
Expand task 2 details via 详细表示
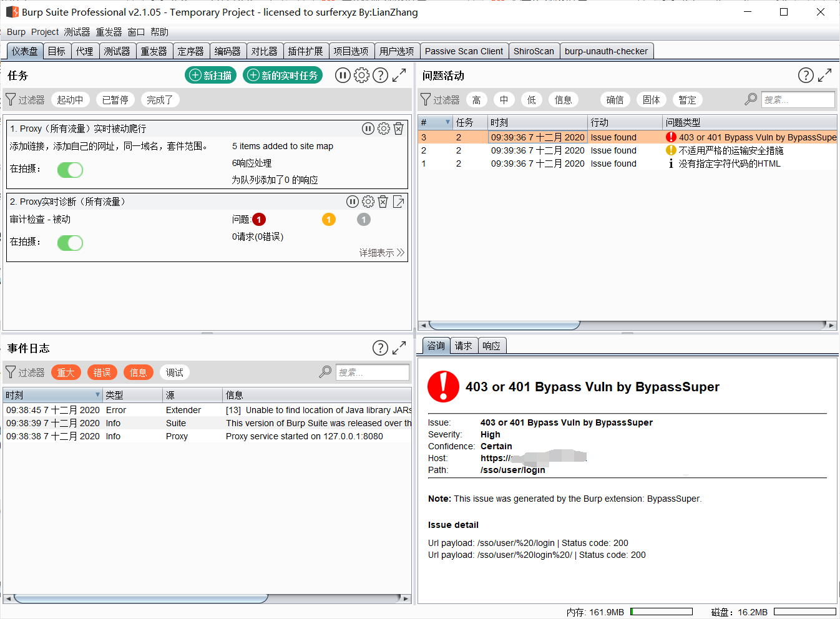click(381, 253)
